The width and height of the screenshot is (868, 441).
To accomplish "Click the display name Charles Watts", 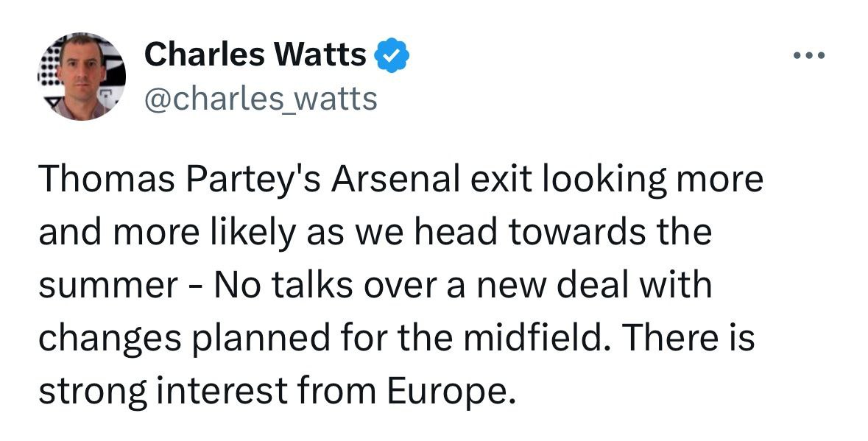I will coord(255,54).
